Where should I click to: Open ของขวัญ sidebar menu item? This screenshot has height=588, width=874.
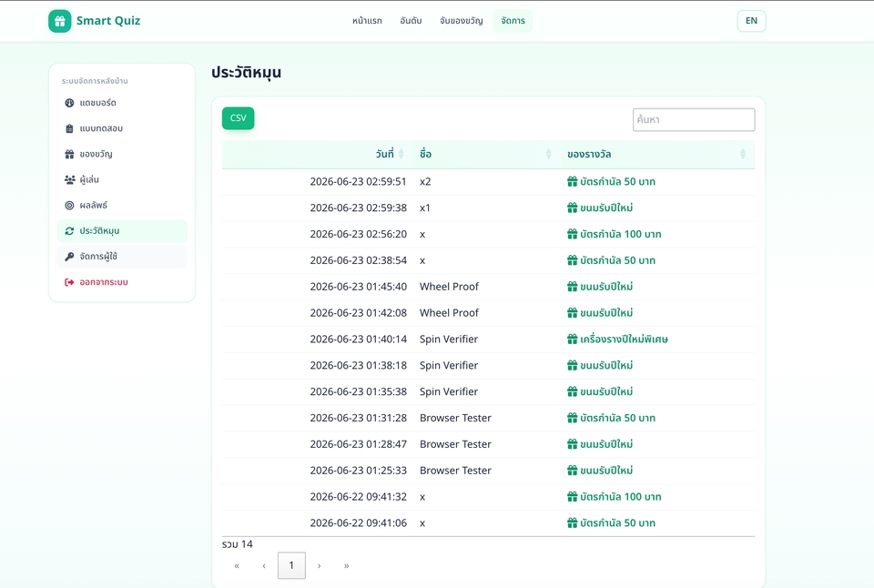coord(122,154)
